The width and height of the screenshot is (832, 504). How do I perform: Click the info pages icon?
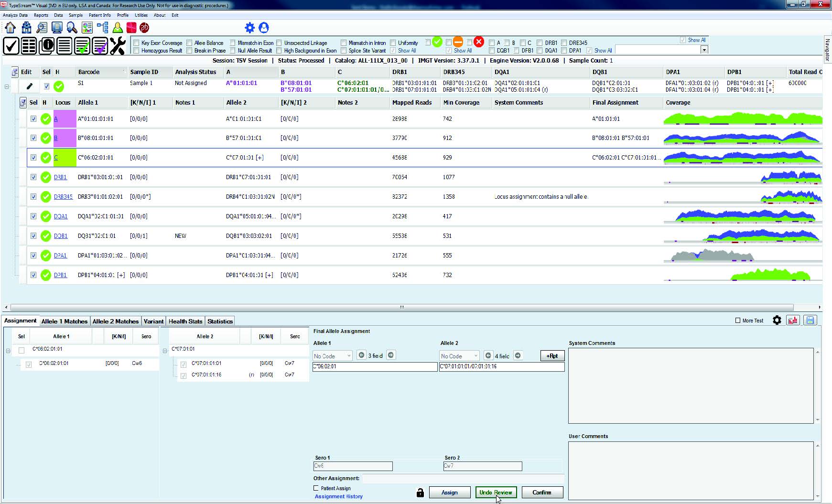(47, 46)
